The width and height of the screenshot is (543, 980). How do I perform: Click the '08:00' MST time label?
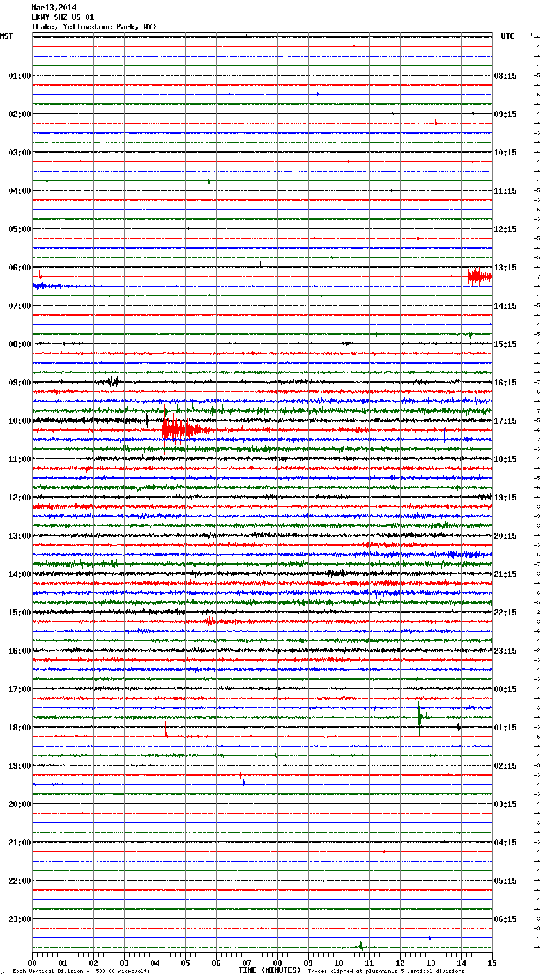pos(20,344)
